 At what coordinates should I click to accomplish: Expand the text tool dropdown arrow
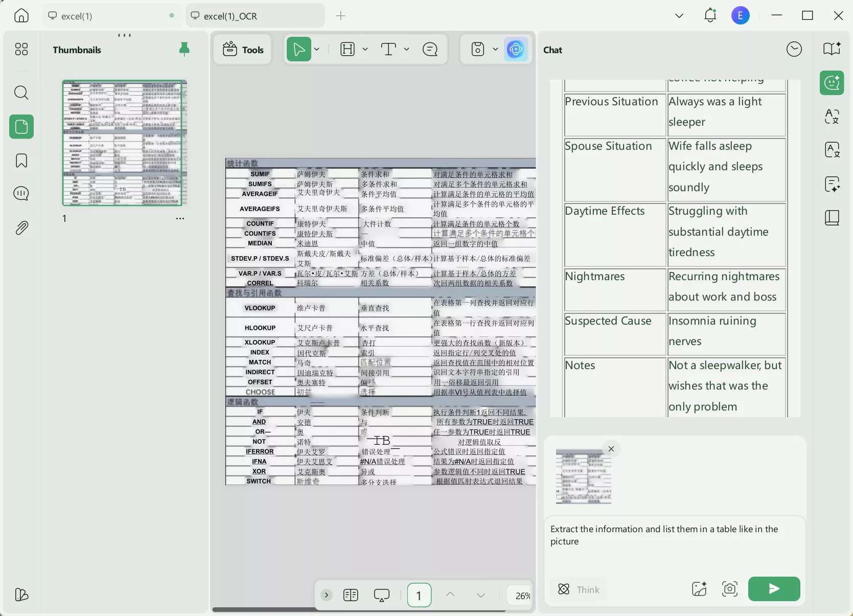click(406, 49)
